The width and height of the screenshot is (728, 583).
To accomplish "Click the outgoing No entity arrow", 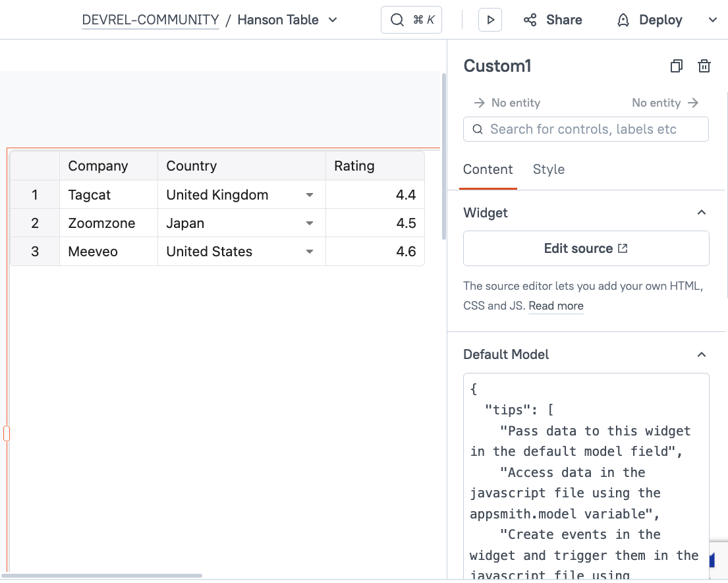I will coord(692,103).
